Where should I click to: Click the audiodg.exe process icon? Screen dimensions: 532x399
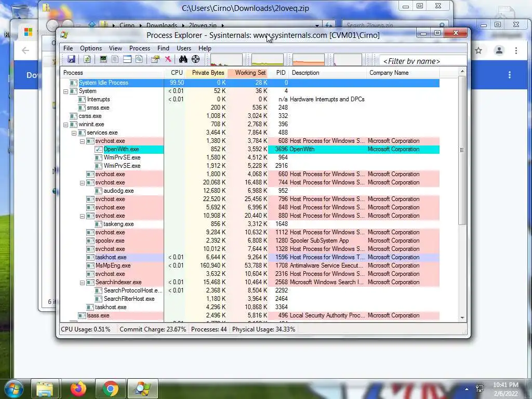98,191
